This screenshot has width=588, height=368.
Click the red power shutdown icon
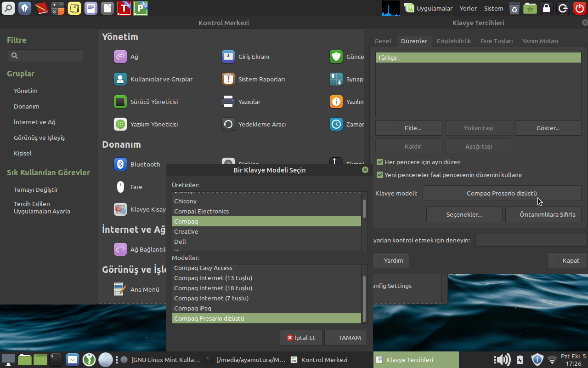[579, 8]
